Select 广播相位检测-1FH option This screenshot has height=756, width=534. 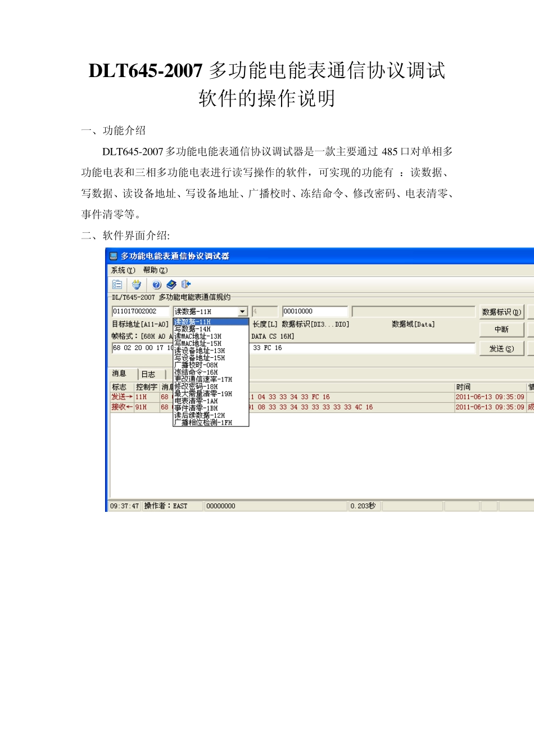(x=211, y=422)
